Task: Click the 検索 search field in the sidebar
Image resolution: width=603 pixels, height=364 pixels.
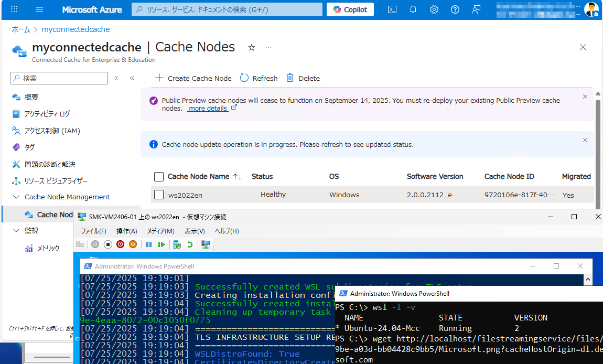Action: pos(59,78)
